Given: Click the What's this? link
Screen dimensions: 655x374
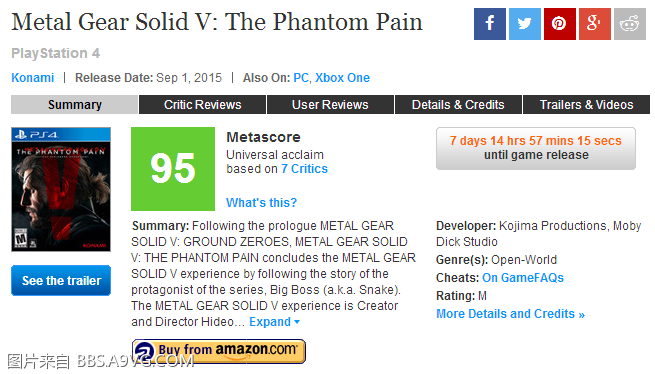Looking at the screenshot, I should [261, 203].
